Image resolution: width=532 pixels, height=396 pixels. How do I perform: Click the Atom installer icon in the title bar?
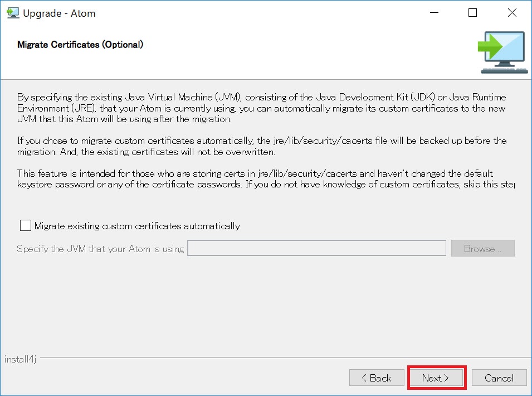(x=13, y=12)
